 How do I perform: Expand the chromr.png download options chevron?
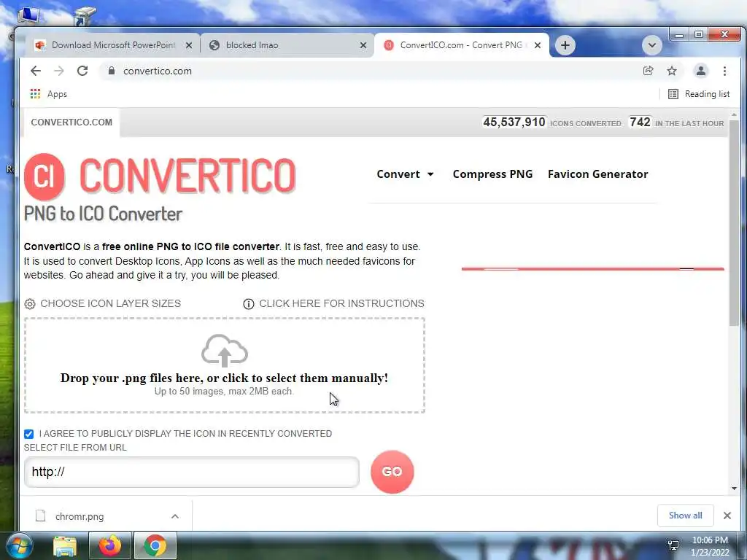pyautogui.click(x=175, y=516)
